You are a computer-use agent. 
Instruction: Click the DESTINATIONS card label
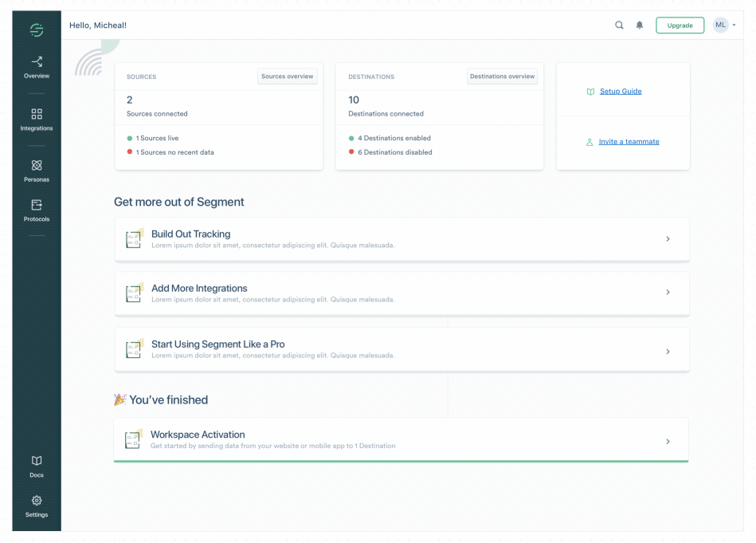(371, 77)
